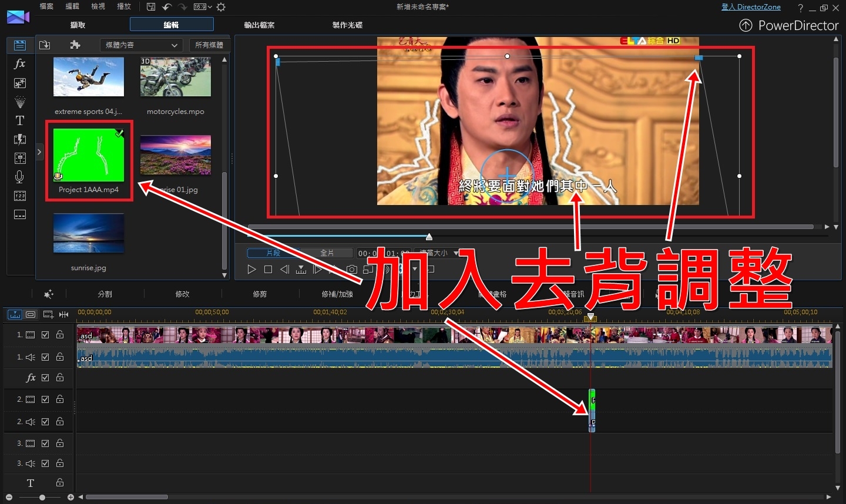Open the Chapter Room icon

[20, 196]
